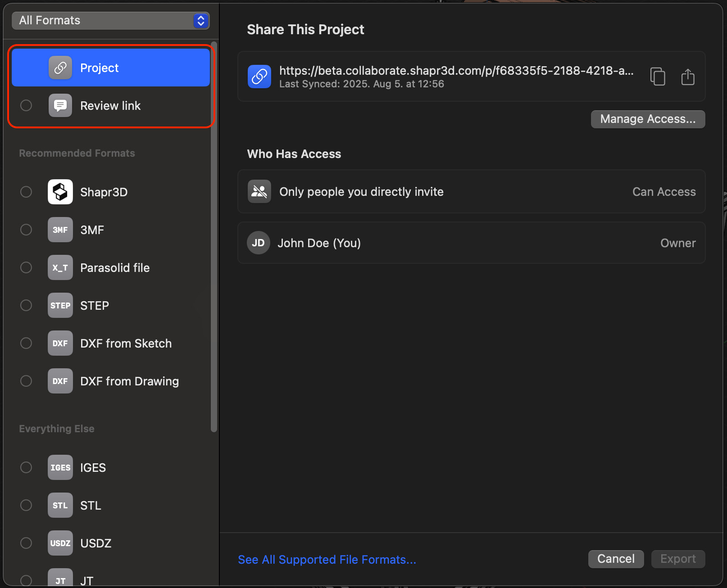The width and height of the screenshot is (727, 588).
Task: Select the 'Project' row label
Action: (99, 68)
